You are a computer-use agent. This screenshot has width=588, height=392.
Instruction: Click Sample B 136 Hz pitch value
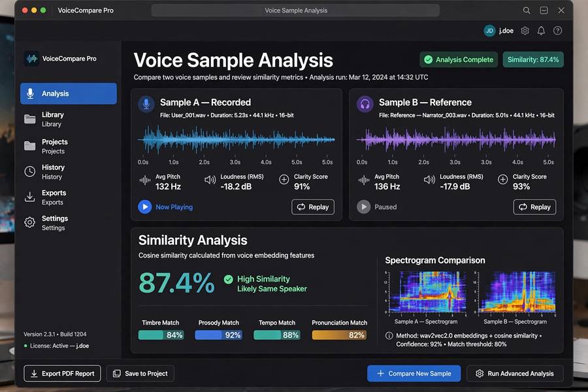coord(387,186)
